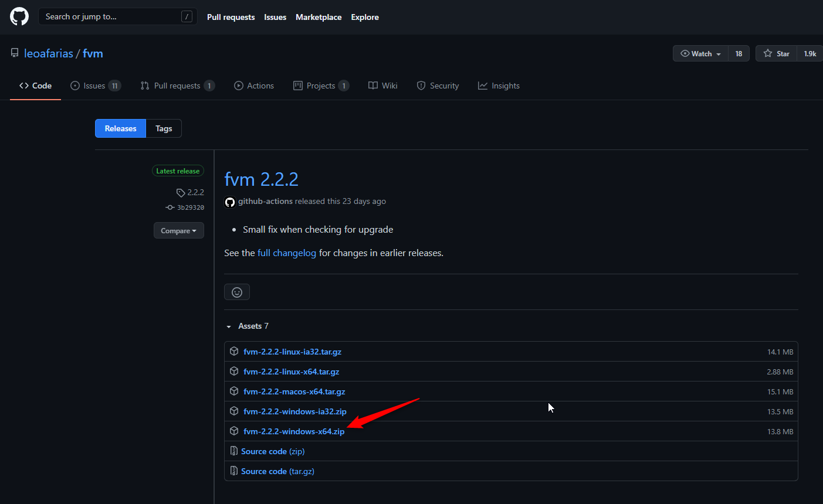
Task: View the 18 watchers count
Action: pyautogui.click(x=739, y=53)
